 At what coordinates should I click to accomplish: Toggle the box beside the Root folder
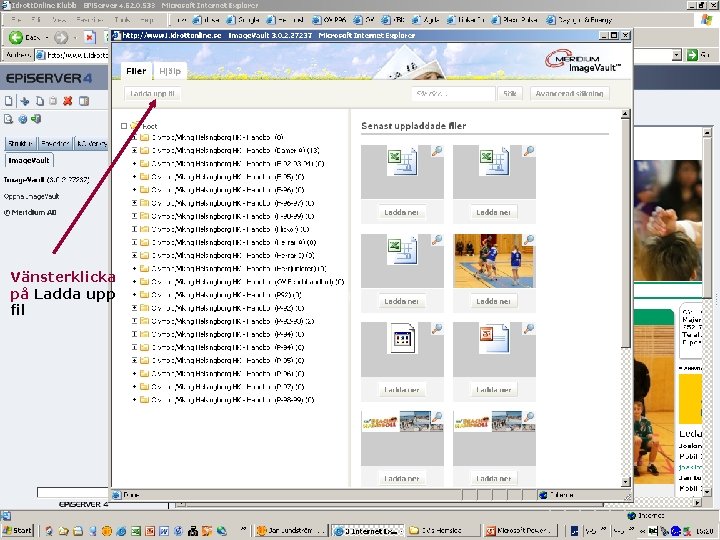tap(124, 126)
